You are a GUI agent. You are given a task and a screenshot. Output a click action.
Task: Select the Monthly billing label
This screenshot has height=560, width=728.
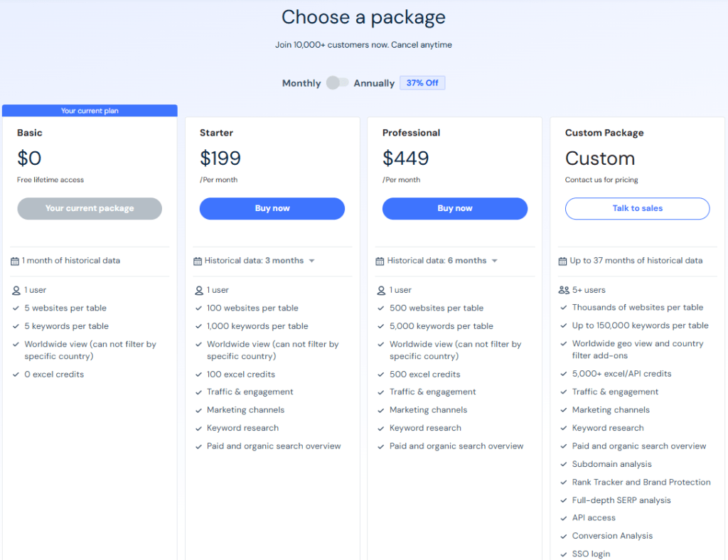tap(301, 82)
